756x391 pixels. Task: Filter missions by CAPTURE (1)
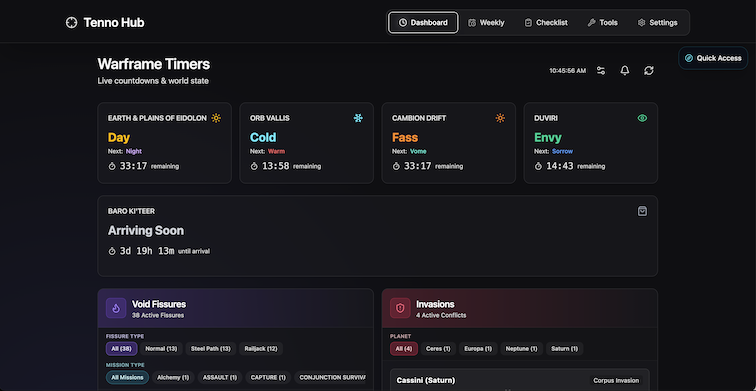[268, 378]
